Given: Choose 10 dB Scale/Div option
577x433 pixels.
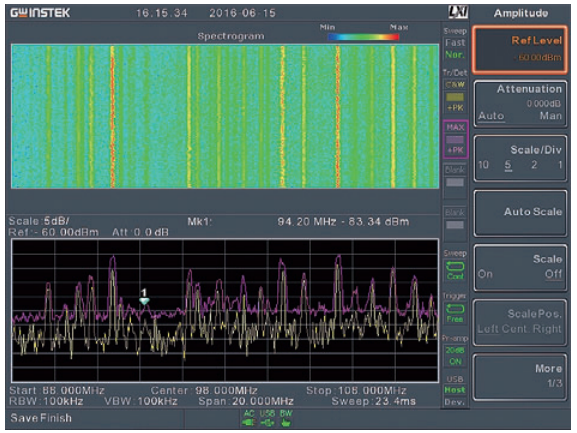Looking at the screenshot, I should tap(483, 165).
